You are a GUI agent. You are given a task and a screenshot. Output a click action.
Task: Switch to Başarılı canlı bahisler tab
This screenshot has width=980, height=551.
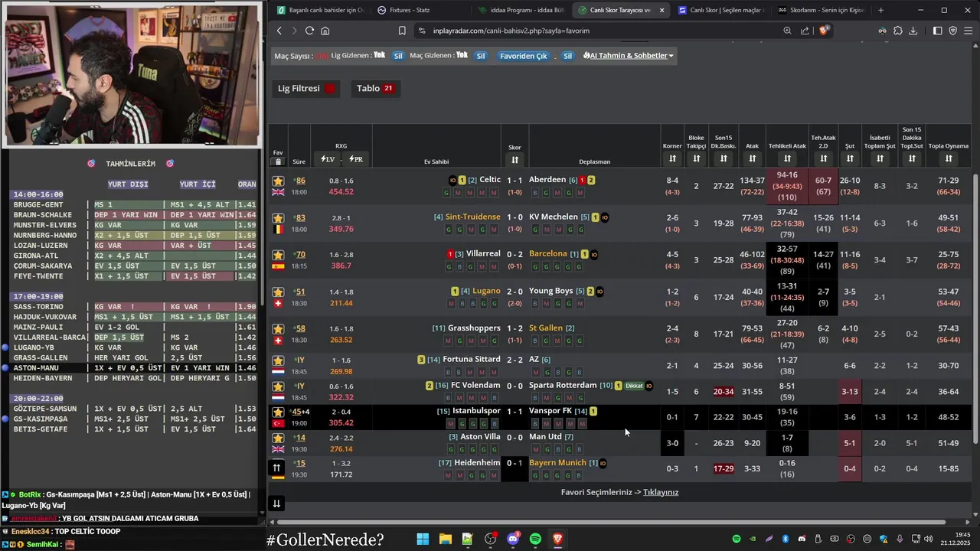(x=320, y=10)
